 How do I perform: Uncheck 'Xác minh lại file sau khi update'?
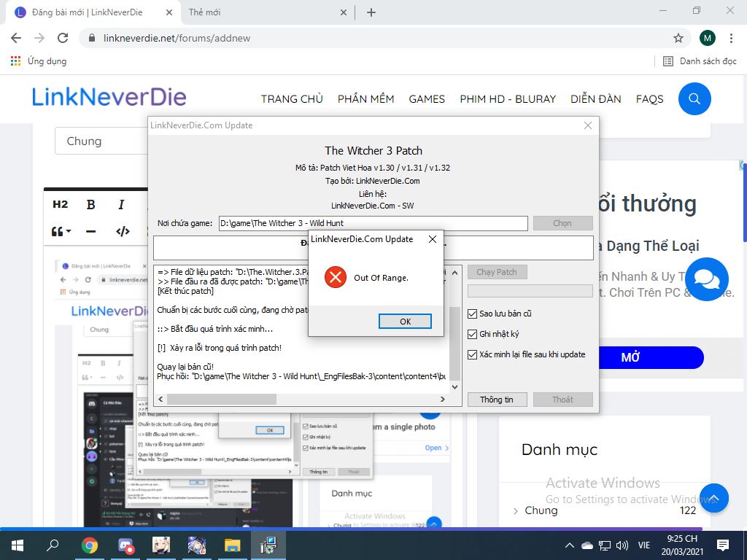(x=473, y=354)
